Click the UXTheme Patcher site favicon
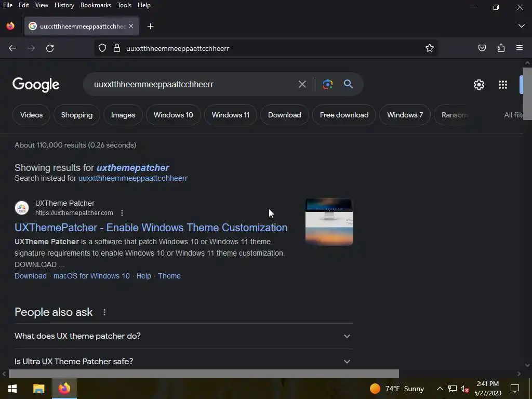The image size is (532, 399). coord(22,208)
